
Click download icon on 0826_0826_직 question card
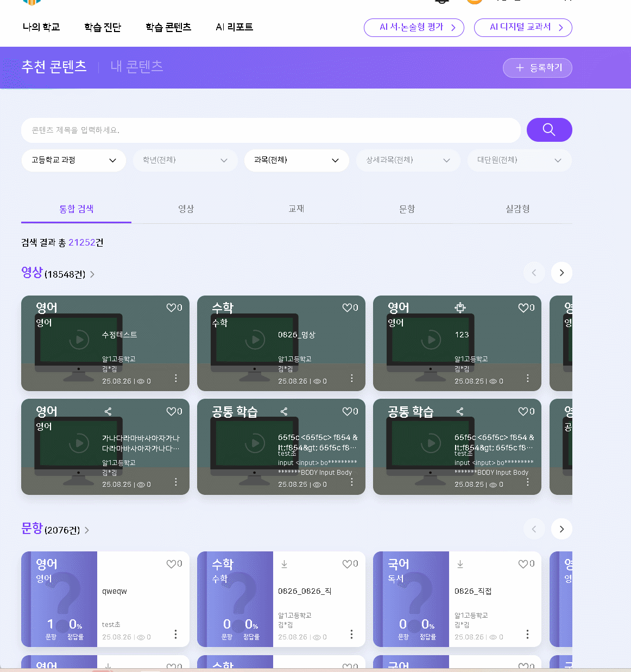pos(284,564)
